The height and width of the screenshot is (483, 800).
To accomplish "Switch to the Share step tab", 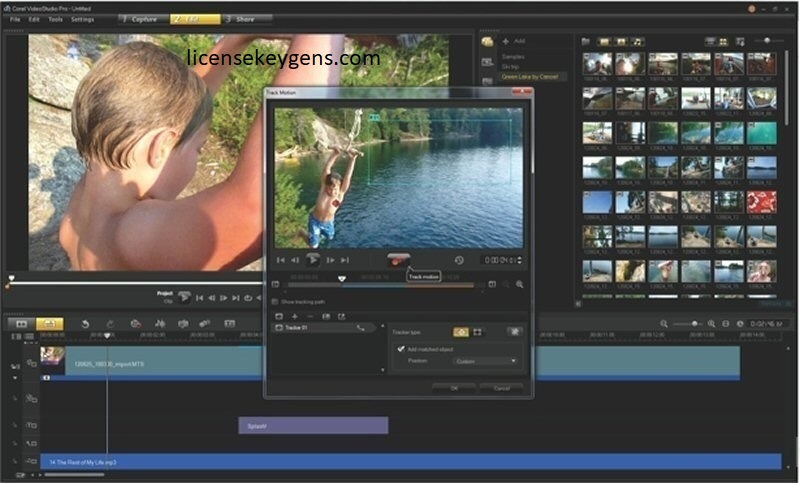I will [x=247, y=19].
